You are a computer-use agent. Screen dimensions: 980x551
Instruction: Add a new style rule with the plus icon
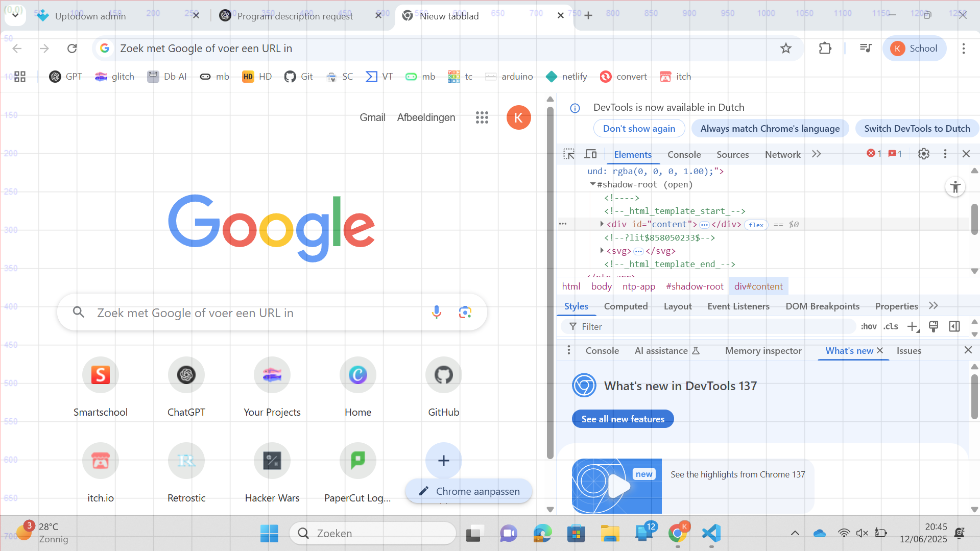913,326
